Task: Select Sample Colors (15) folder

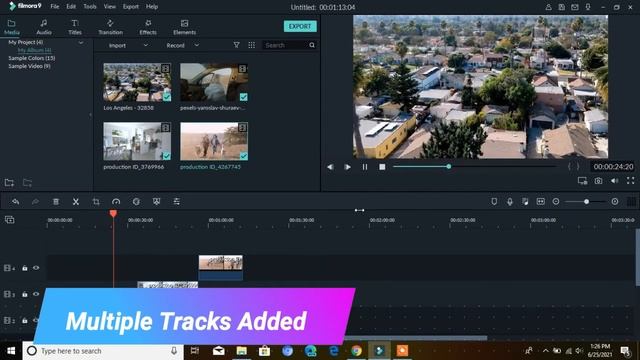Action: point(32,58)
